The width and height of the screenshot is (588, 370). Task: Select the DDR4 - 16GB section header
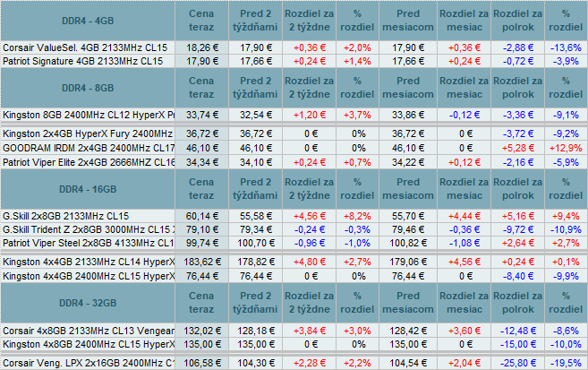tap(88, 189)
